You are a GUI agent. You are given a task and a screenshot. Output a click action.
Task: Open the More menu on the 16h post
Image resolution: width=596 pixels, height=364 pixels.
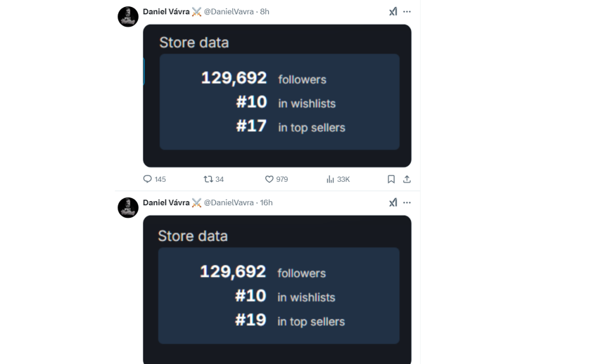pos(407,202)
